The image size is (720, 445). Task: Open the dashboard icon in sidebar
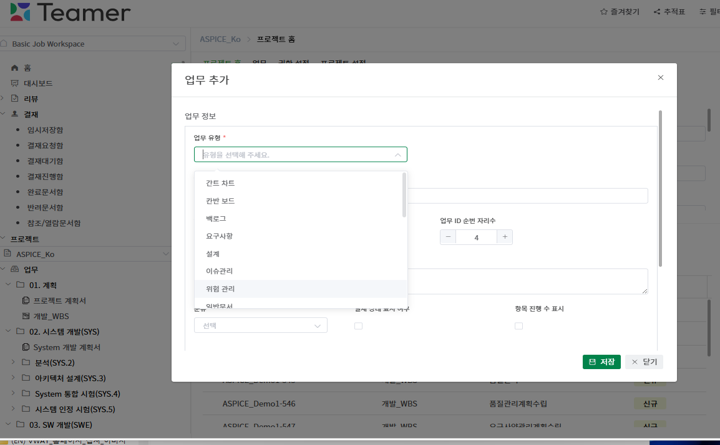click(x=15, y=83)
